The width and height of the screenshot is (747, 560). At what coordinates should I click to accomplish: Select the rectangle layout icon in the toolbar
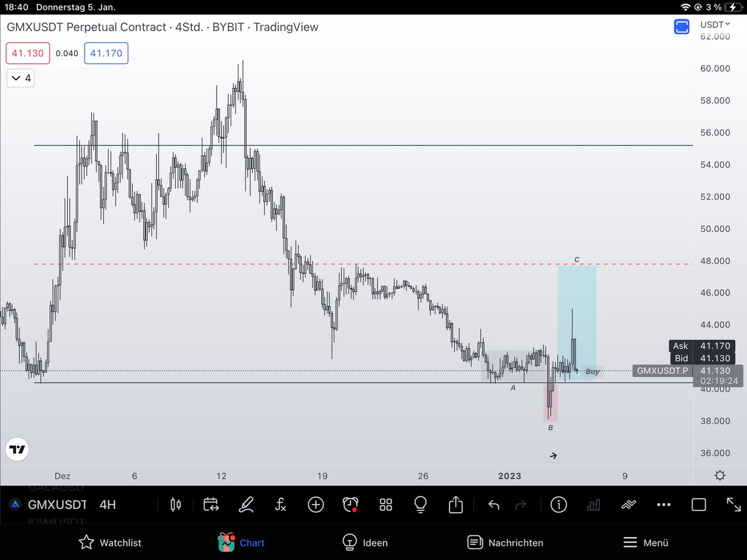pos(698,505)
